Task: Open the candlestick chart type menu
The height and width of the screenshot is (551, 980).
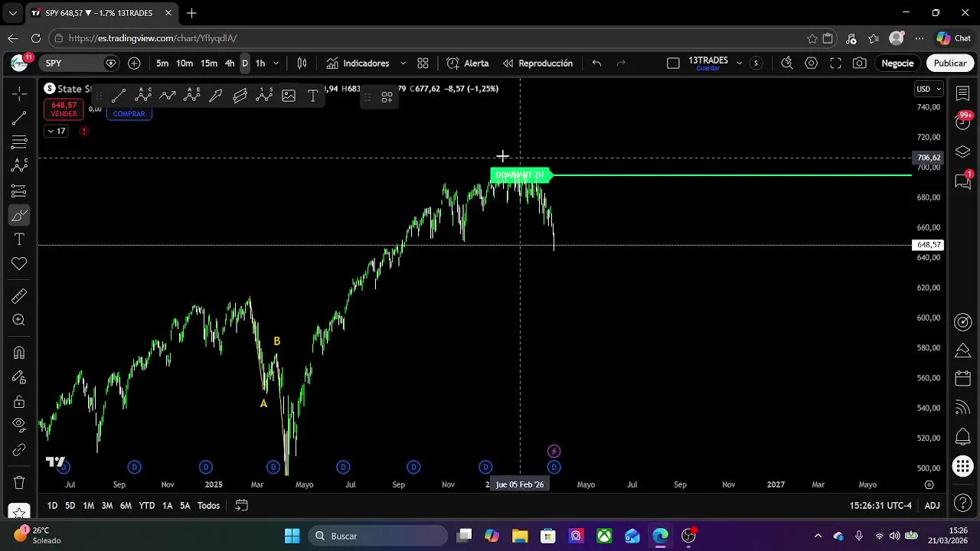Action: (302, 64)
